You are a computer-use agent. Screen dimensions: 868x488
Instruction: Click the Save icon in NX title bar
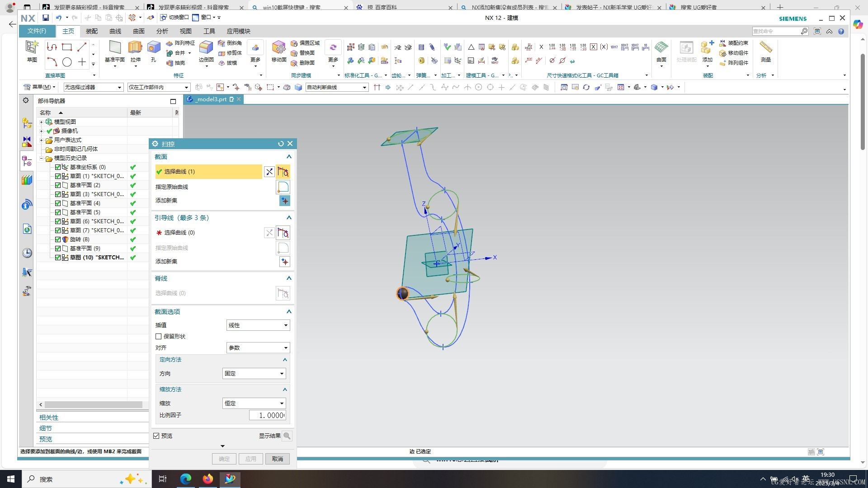46,18
